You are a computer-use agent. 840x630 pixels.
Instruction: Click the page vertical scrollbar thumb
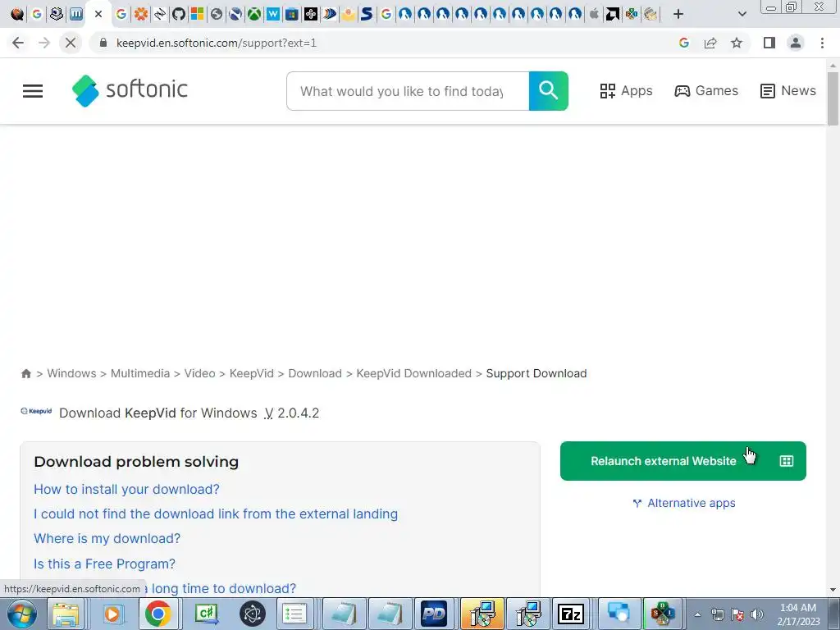click(x=833, y=98)
